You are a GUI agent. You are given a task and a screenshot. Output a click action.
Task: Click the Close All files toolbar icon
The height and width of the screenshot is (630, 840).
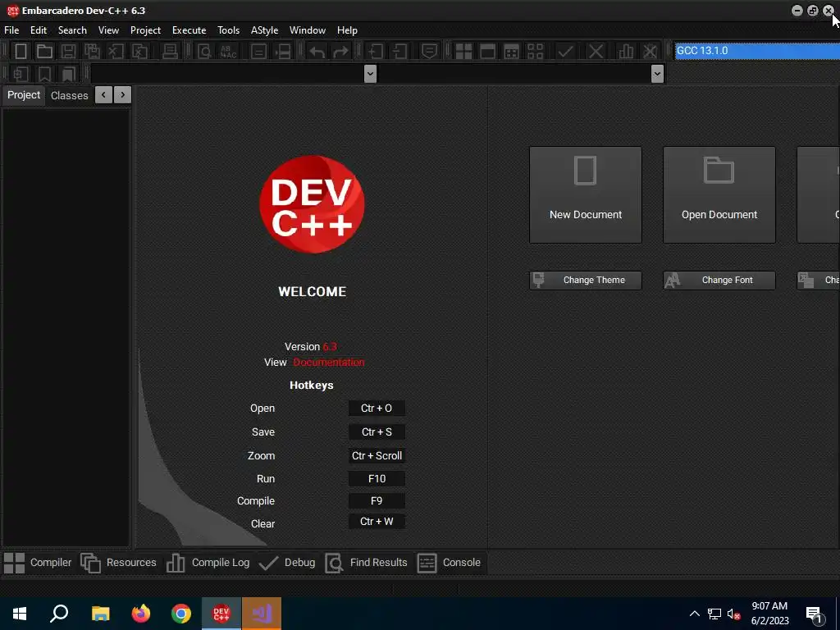(x=139, y=52)
